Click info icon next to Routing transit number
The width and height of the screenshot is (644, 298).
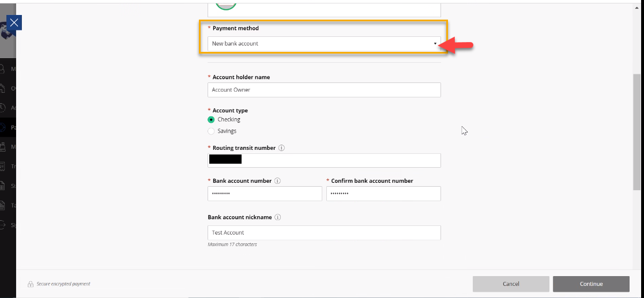[x=281, y=148]
